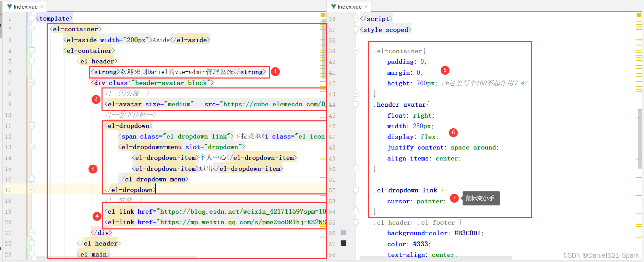Click line number 56 in right gutter
Viewport: 644px width, 262px height.
click(x=332, y=233)
